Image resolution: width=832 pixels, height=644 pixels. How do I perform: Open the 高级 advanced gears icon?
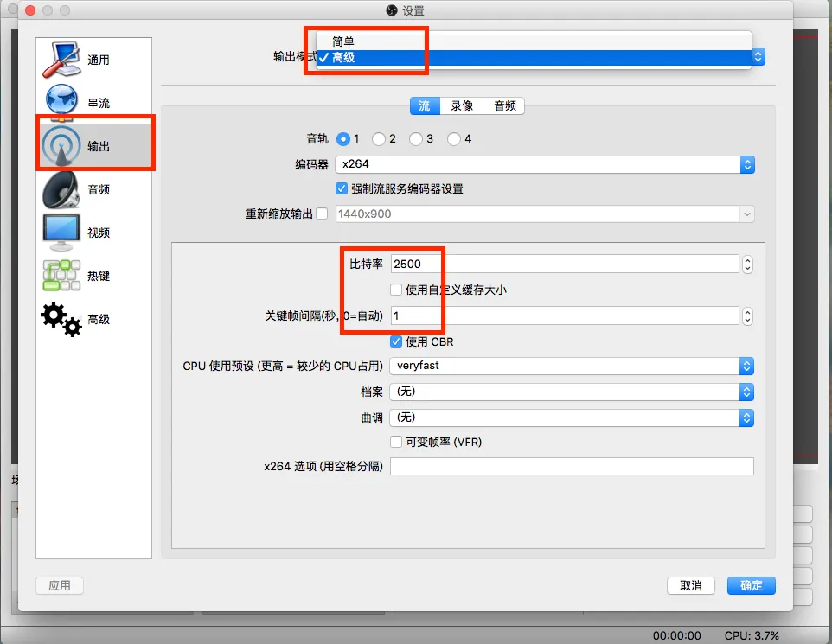click(61, 319)
